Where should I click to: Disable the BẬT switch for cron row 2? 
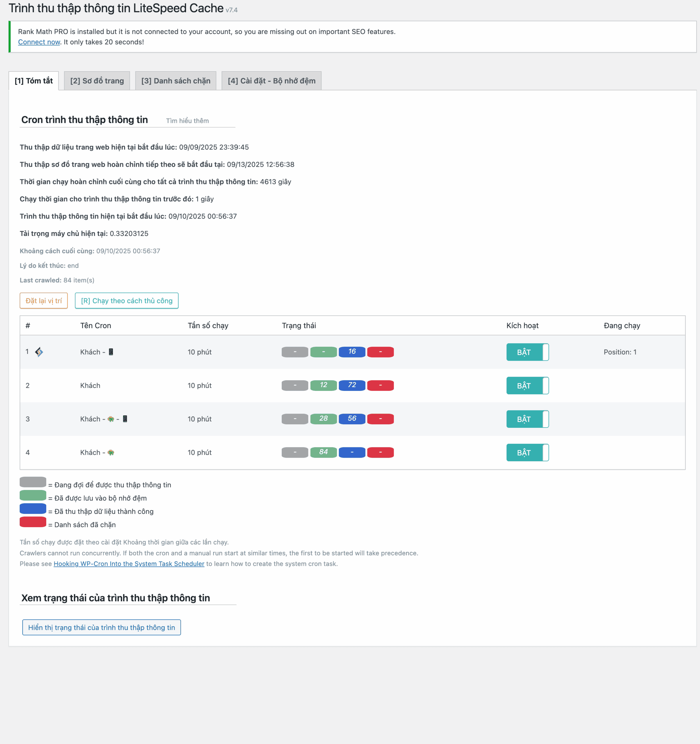click(527, 385)
